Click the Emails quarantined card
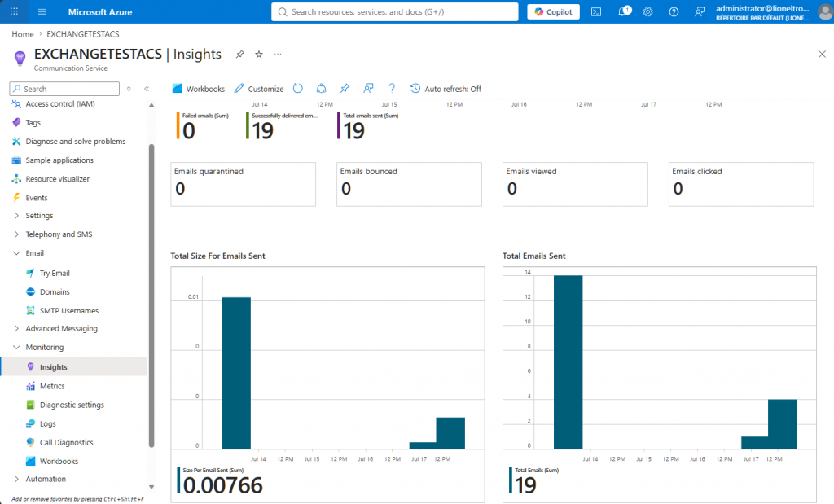 (x=243, y=184)
